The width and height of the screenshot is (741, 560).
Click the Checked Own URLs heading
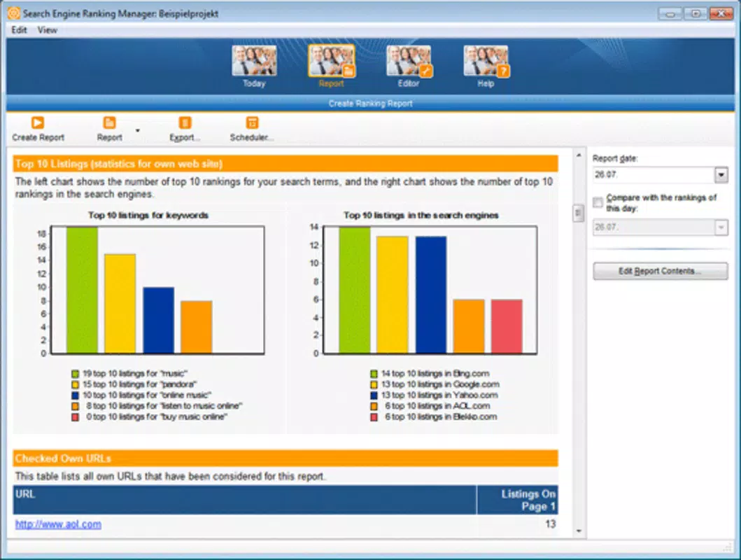pos(63,458)
